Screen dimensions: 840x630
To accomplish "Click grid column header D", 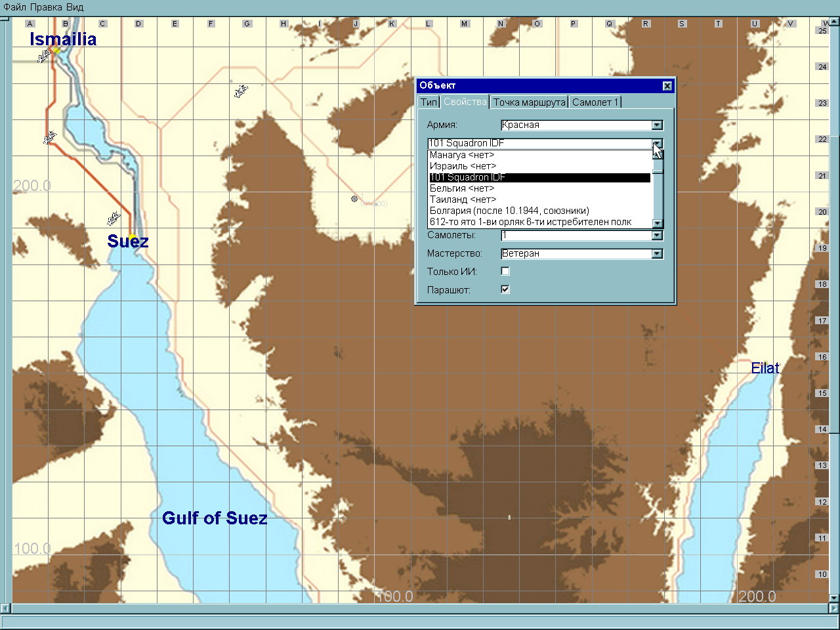I will (x=138, y=24).
